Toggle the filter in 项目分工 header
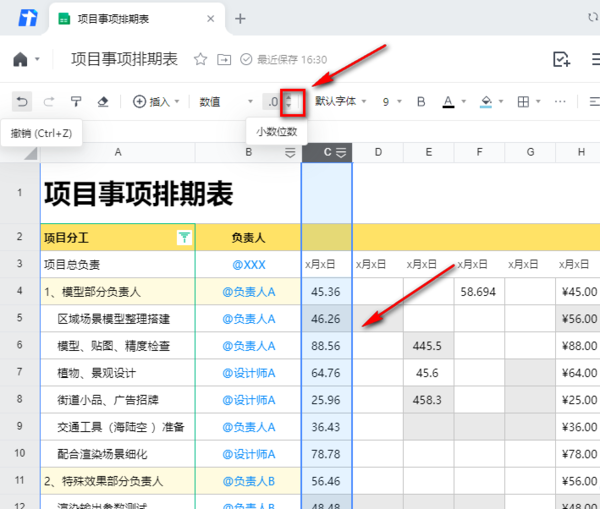The image size is (600, 509). tap(183, 237)
